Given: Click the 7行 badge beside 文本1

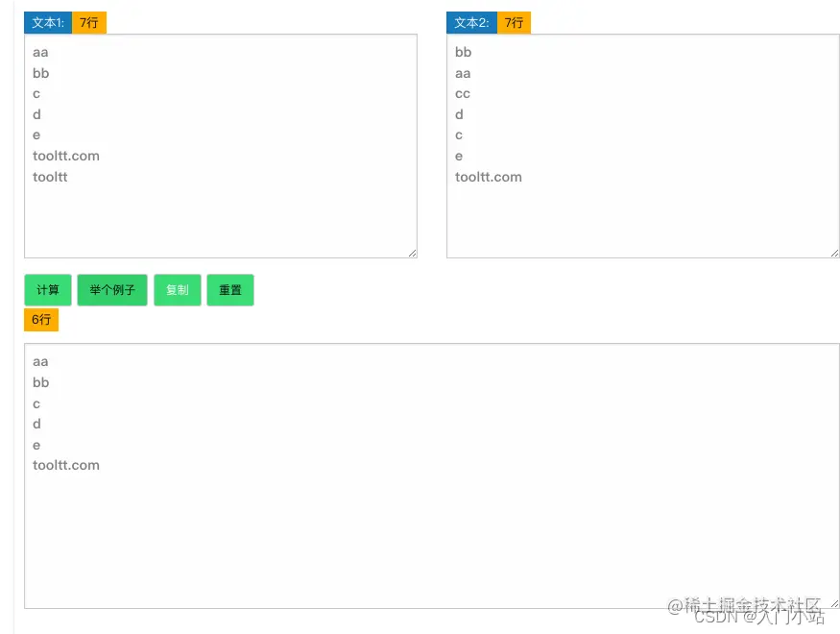Looking at the screenshot, I should click(89, 22).
